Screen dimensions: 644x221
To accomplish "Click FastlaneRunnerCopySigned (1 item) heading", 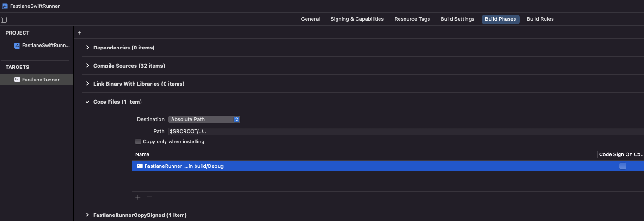I will 140,215.
